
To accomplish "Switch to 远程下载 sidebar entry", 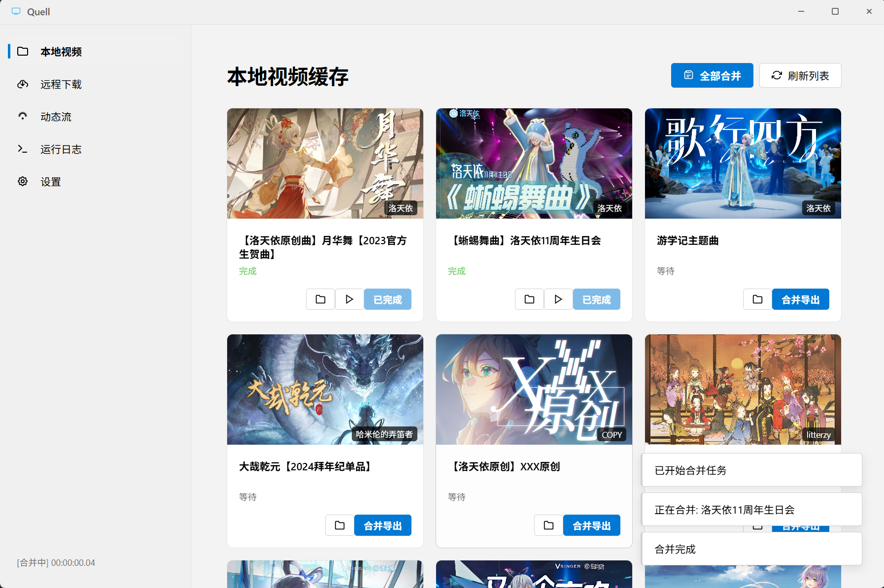I will (x=61, y=84).
